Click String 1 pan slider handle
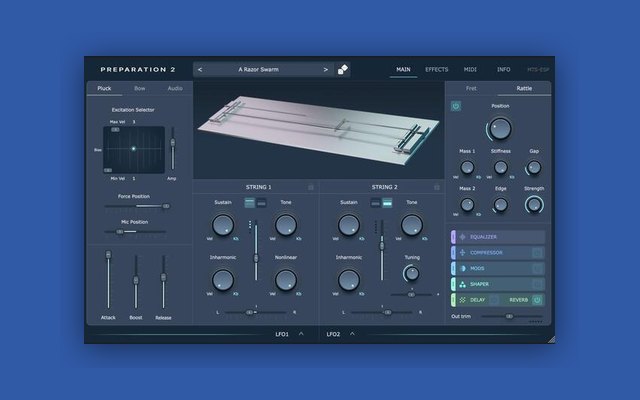Screen dimensions: 640x400 pyautogui.click(x=249, y=312)
